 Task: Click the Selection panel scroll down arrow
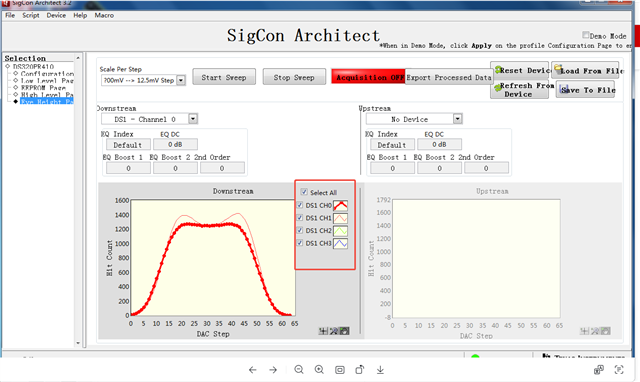[78, 343]
